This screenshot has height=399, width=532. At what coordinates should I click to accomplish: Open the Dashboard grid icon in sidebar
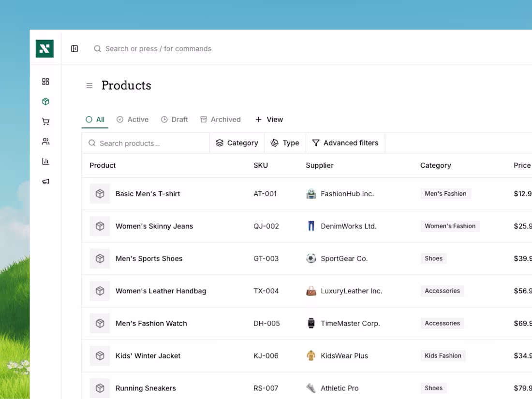coord(45,81)
